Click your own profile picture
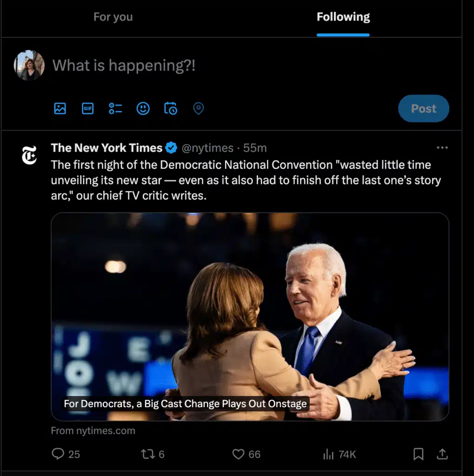The image size is (474, 476). click(29, 65)
